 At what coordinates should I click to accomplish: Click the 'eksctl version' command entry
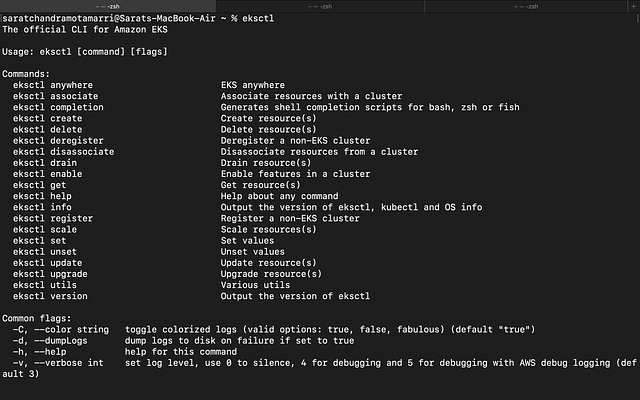50,296
